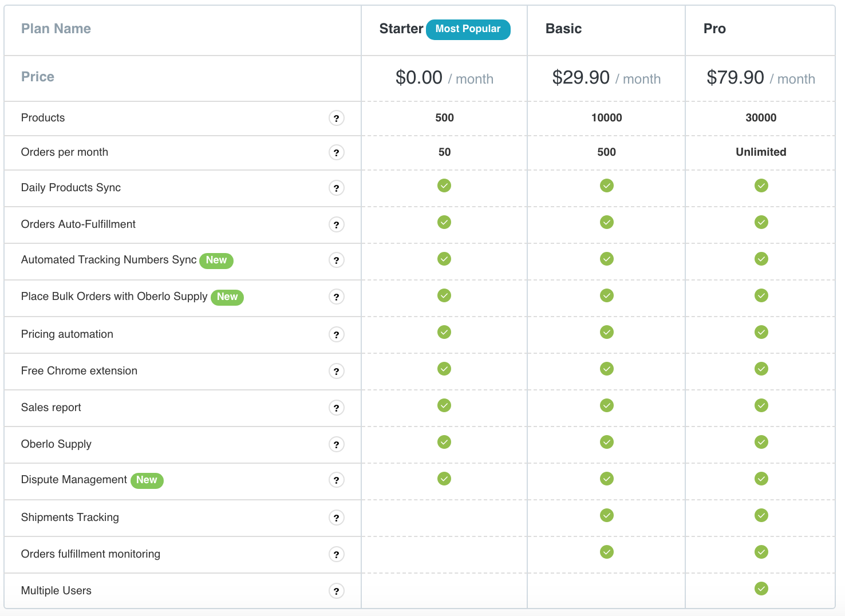Click Basic checkmark for Shipments Tracking
845x616 pixels.
[x=607, y=515]
